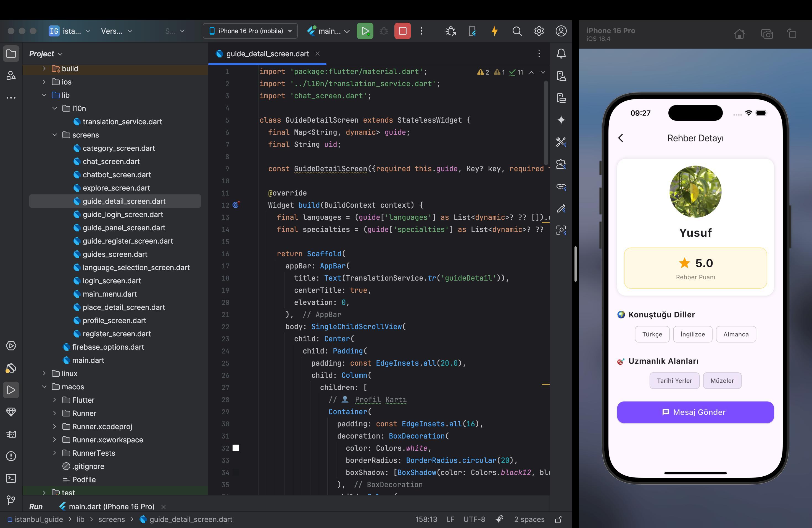Expand the build folder
Viewport: 812px width, 528px height.
44,68
